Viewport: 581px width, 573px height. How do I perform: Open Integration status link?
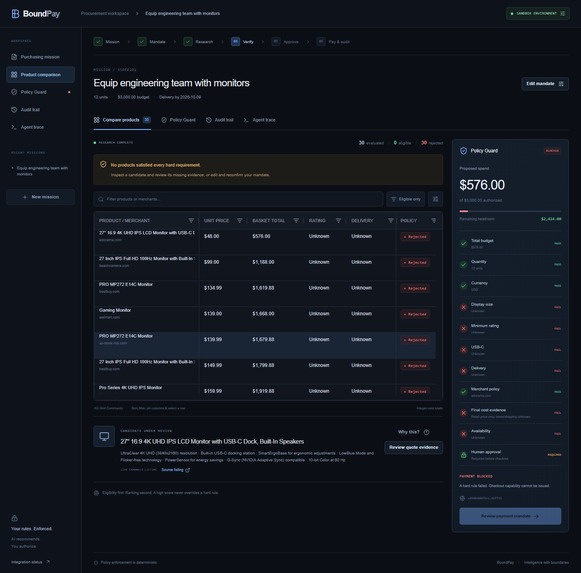(30, 562)
